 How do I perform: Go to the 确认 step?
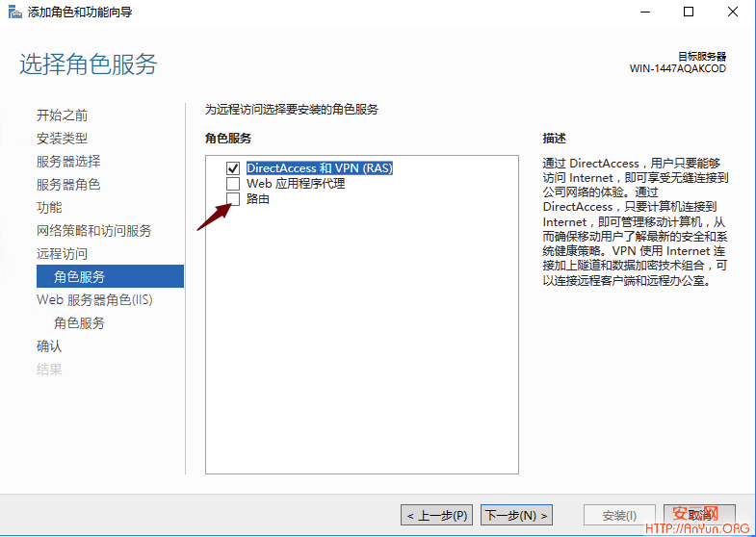tap(49, 346)
